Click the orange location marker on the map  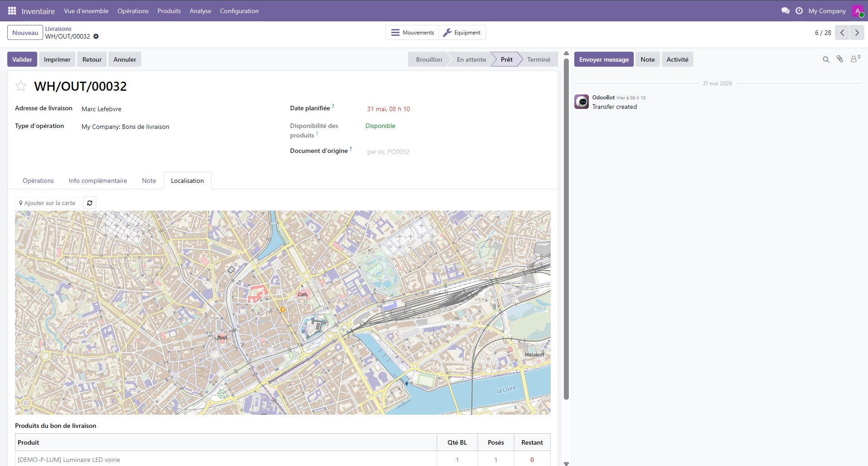(x=283, y=309)
